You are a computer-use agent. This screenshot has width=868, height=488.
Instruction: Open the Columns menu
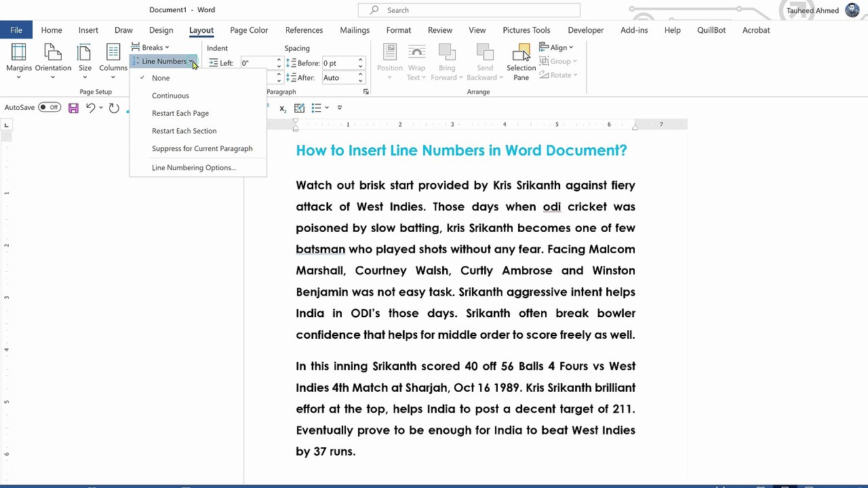113,60
